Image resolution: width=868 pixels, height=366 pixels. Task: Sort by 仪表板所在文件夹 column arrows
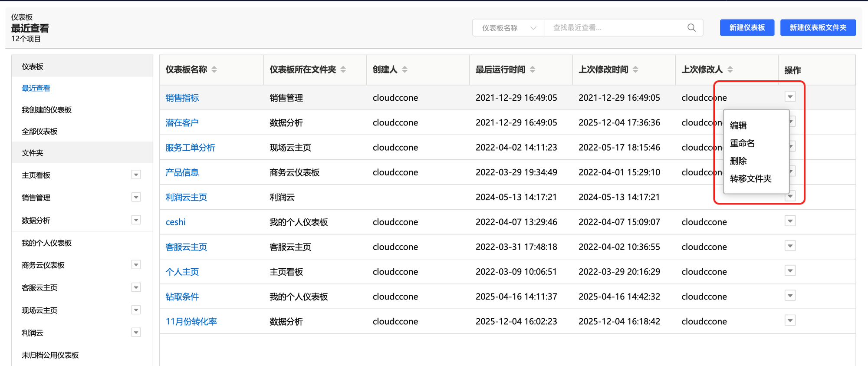pyautogui.click(x=343, y=69)
